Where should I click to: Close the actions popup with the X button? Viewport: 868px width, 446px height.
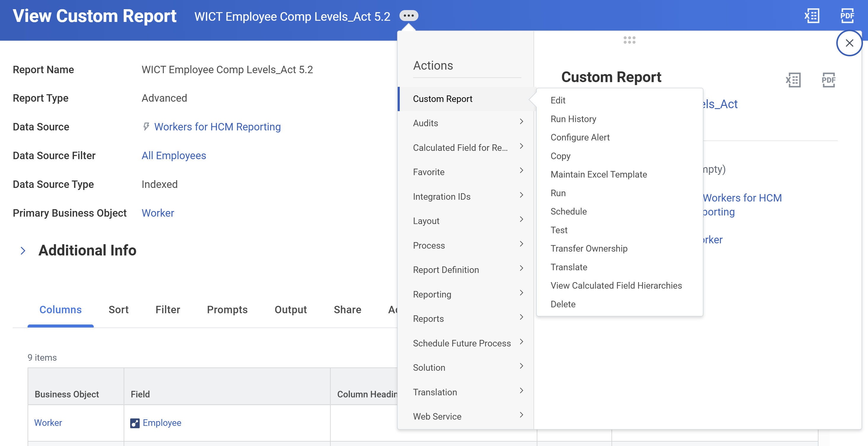point(849,43)
